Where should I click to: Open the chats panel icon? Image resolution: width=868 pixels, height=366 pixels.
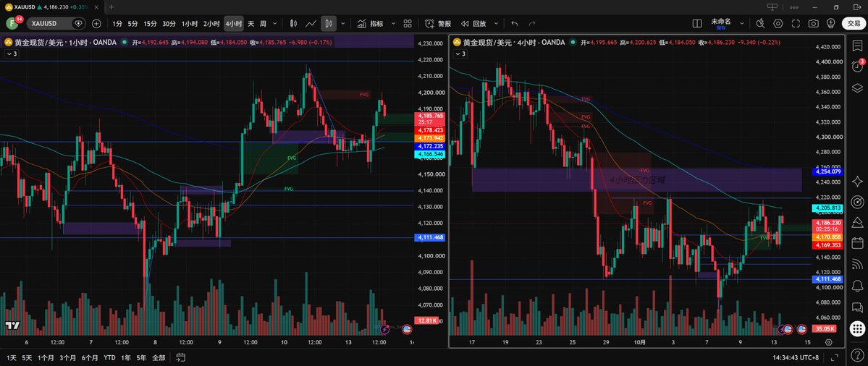(x=857, y=306)
